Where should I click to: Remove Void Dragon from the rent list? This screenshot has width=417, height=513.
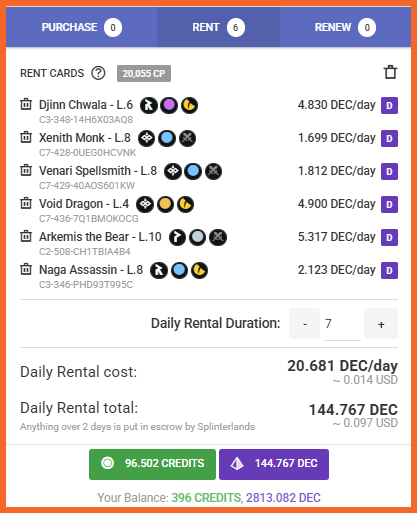pos(26,203)
